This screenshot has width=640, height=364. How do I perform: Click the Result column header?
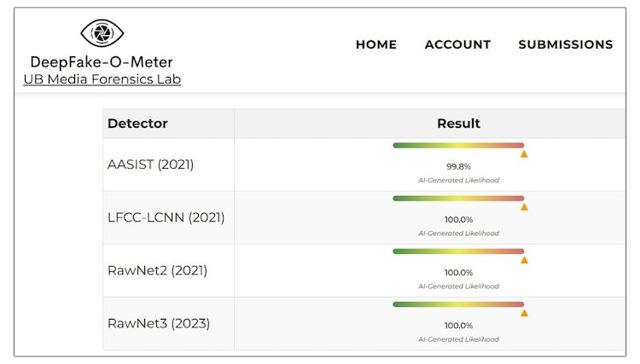(458, 124)
